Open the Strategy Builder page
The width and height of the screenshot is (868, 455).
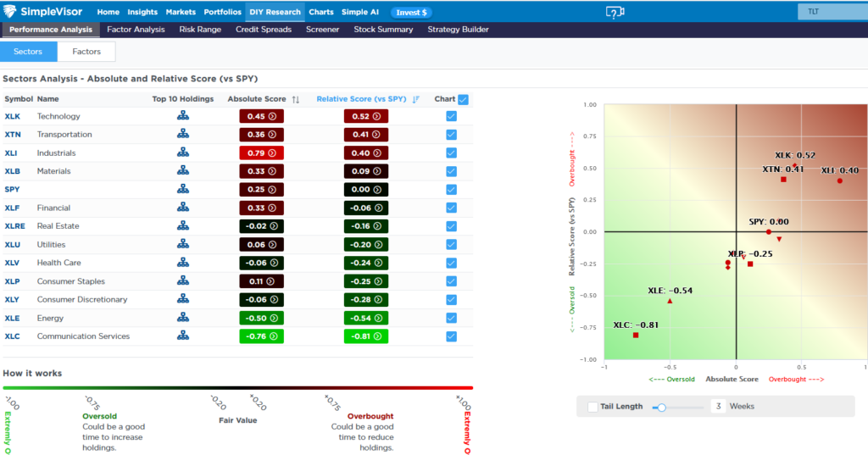click(x=458, y=30)
